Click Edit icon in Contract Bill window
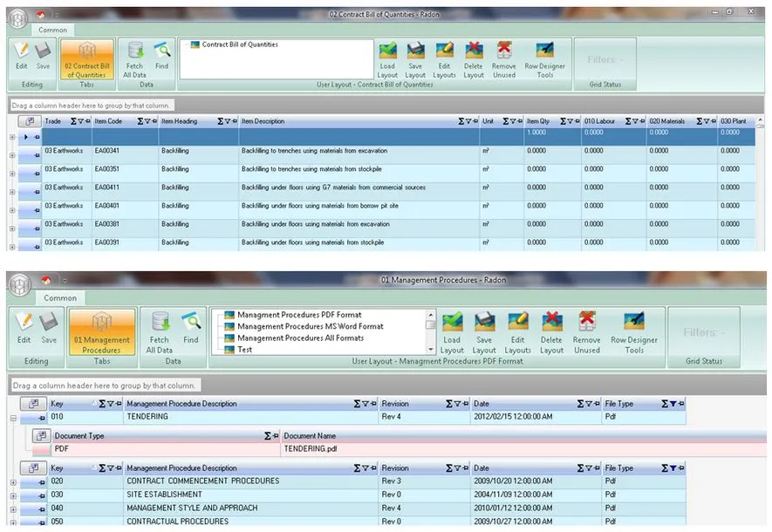Screen dimensions: 772x532 pos(21,56)
